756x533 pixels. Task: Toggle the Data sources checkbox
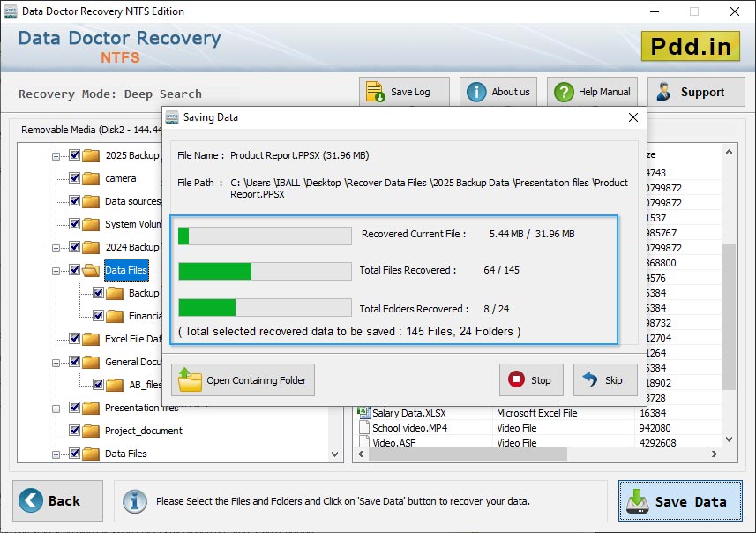coord(74,200)
